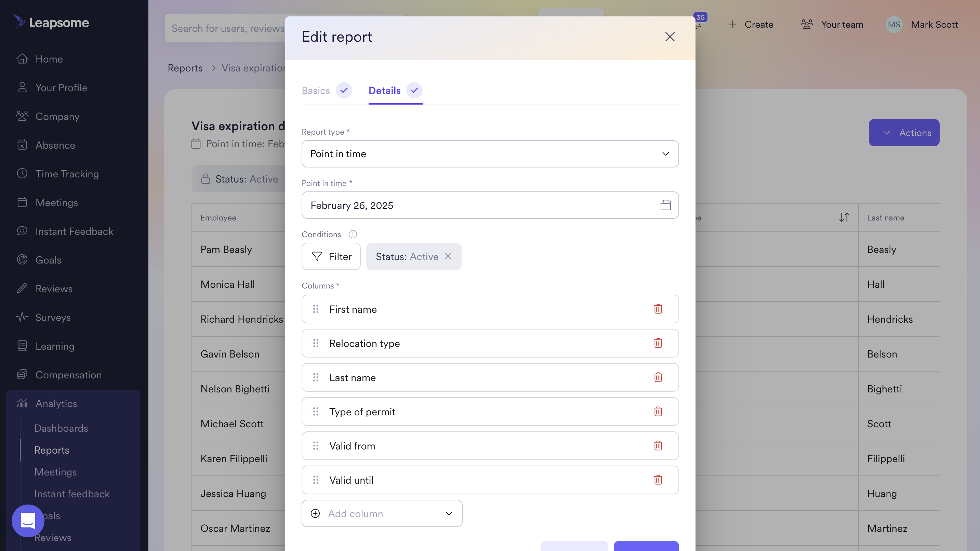Click the Filter button

point(331,256)
